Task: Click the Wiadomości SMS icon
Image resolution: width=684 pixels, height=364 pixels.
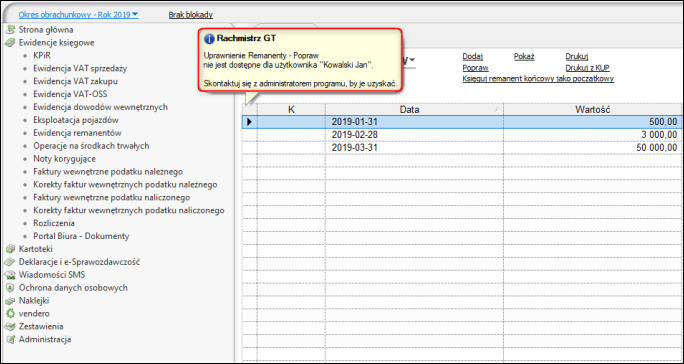Action: pyautogui.click(x=10, y=275)
